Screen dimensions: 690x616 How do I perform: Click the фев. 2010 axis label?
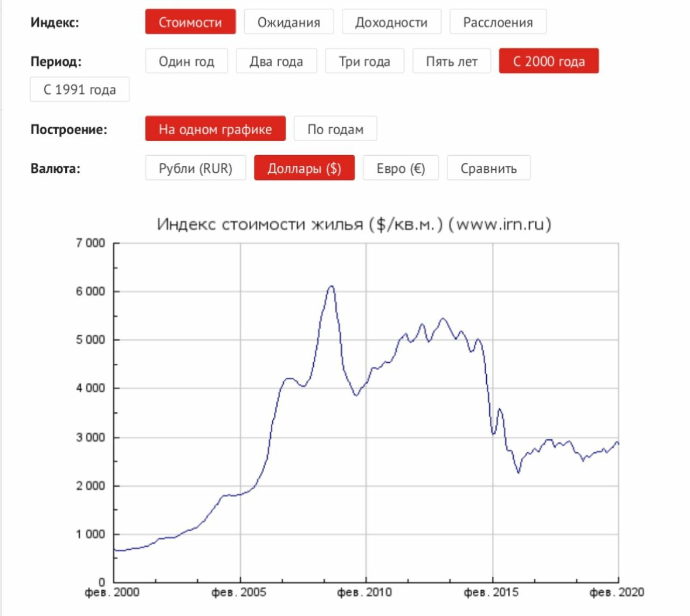(364, 592)
